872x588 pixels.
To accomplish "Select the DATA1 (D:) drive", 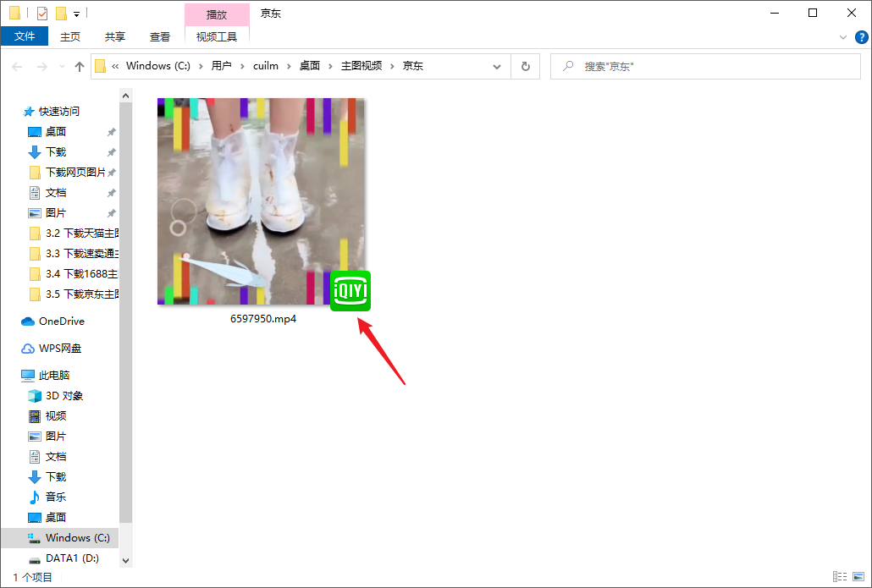I will coord(72,558).
